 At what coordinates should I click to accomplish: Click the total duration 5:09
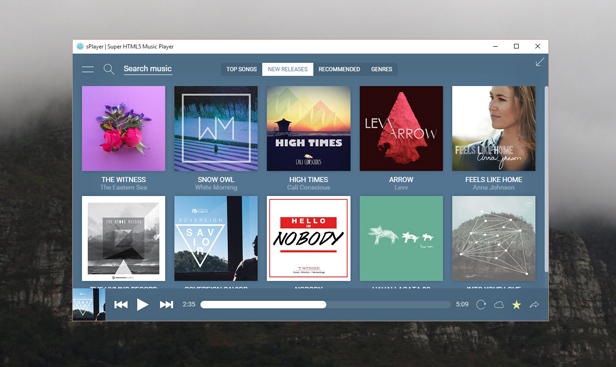click(462, 305)
